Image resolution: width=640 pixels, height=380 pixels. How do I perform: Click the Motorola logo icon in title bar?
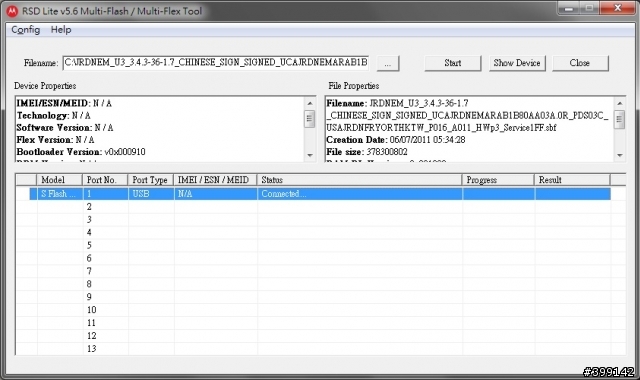12,11
